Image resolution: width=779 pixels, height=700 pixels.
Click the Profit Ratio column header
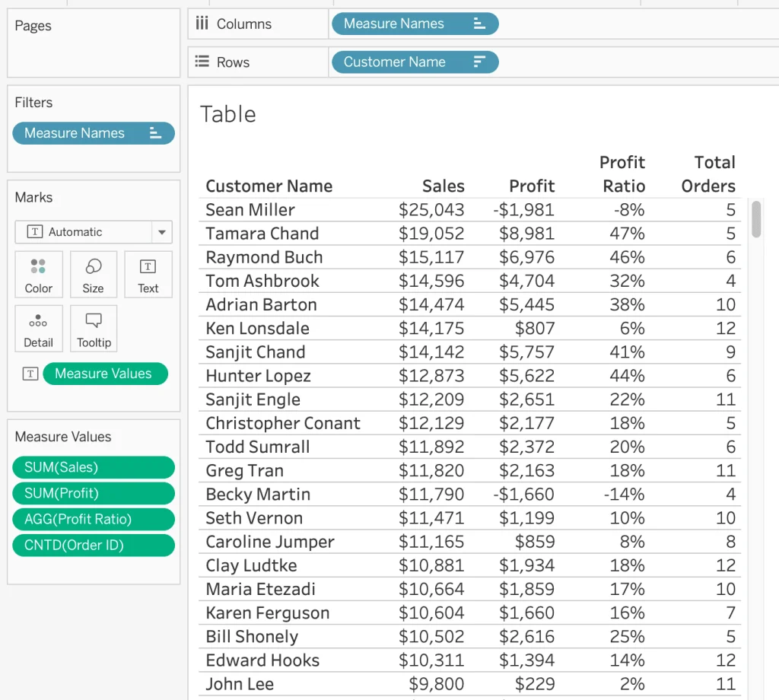coord(622,174)
